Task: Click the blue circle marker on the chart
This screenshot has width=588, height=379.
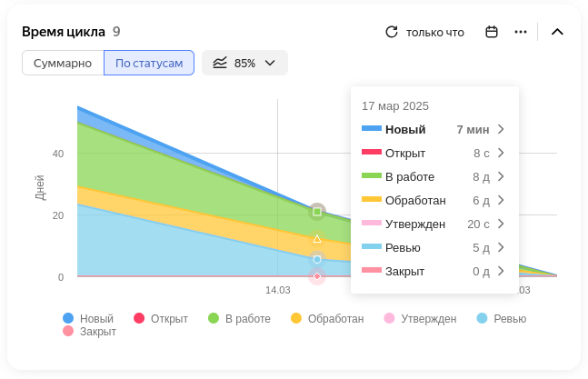Action: (317, 259)
